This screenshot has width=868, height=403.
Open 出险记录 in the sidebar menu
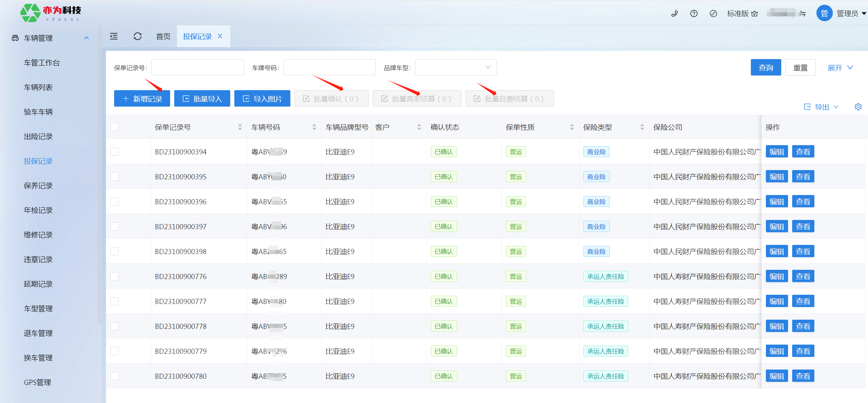point(38,137)
